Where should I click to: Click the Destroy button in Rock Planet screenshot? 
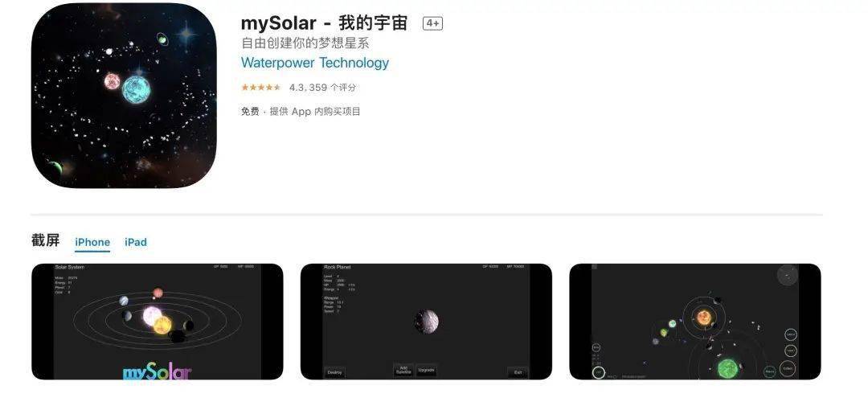[334, 372]
